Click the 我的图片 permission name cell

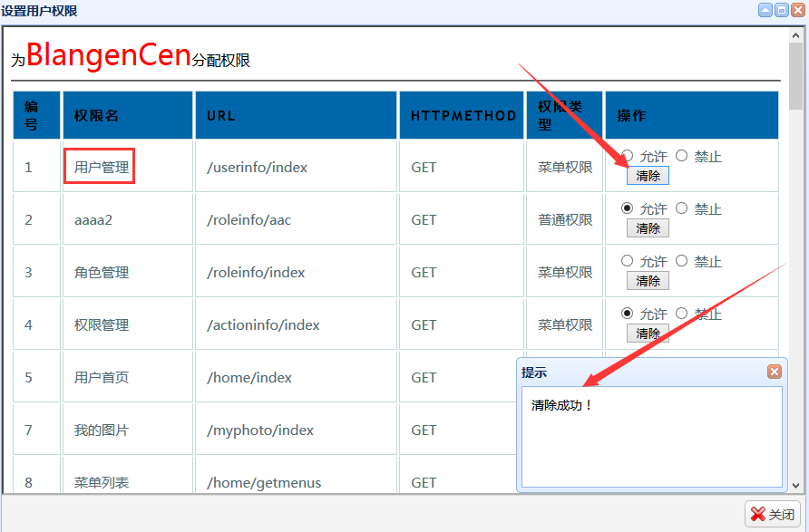click(x=128, y=430)
